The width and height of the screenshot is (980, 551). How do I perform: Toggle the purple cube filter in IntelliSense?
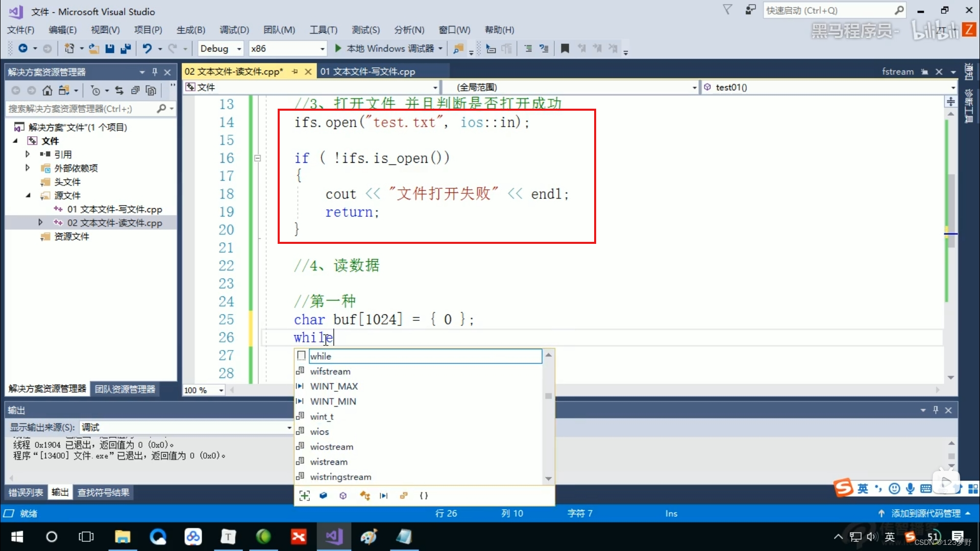coord(343,495)
